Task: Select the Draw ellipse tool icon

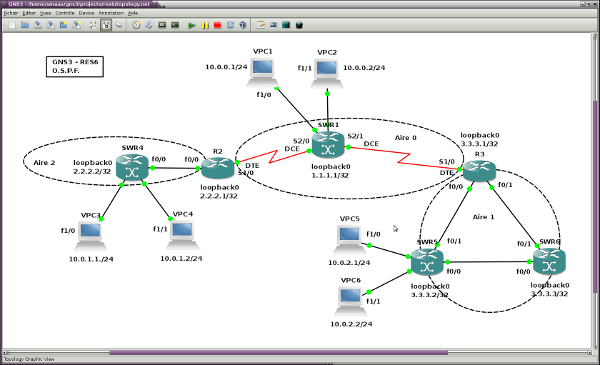Action: pos(299,25)
